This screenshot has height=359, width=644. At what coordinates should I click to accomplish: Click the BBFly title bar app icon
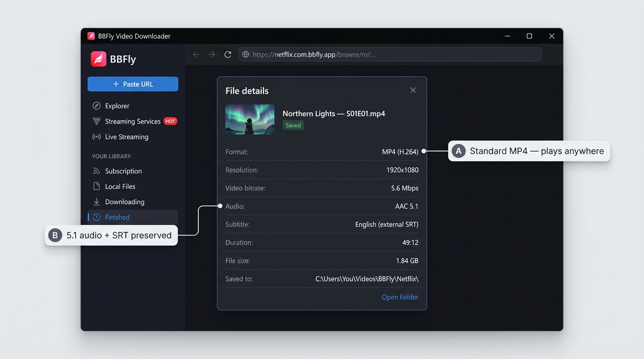pos(91,36)
